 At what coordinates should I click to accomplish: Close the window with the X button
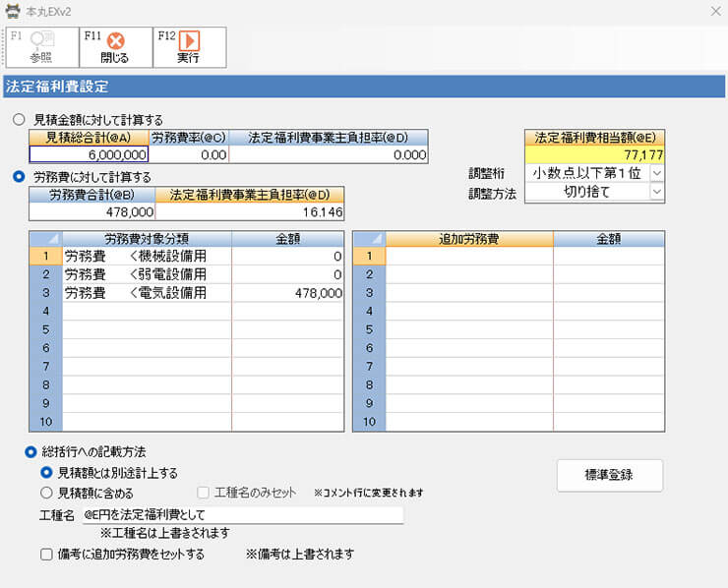click(713, 10)
